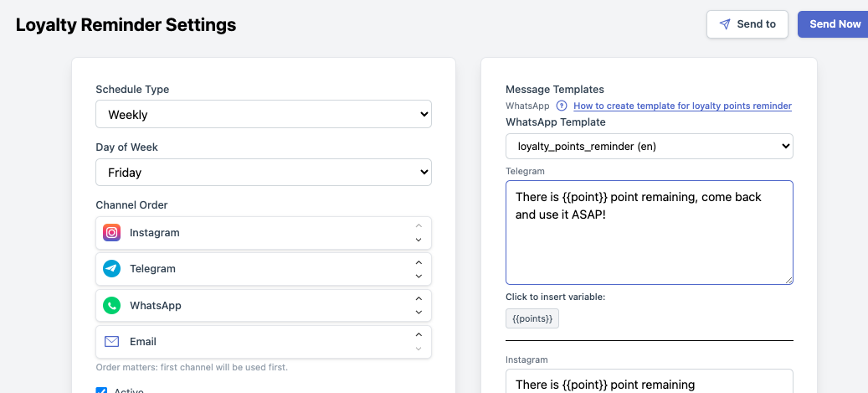Open the Schedule Type dropdown
This screenshot has width=868, height=393.
tap(264, 114)
